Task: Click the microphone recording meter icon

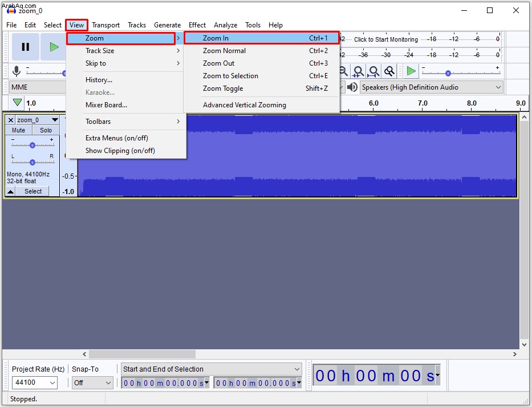Action: tap(17, 71)
